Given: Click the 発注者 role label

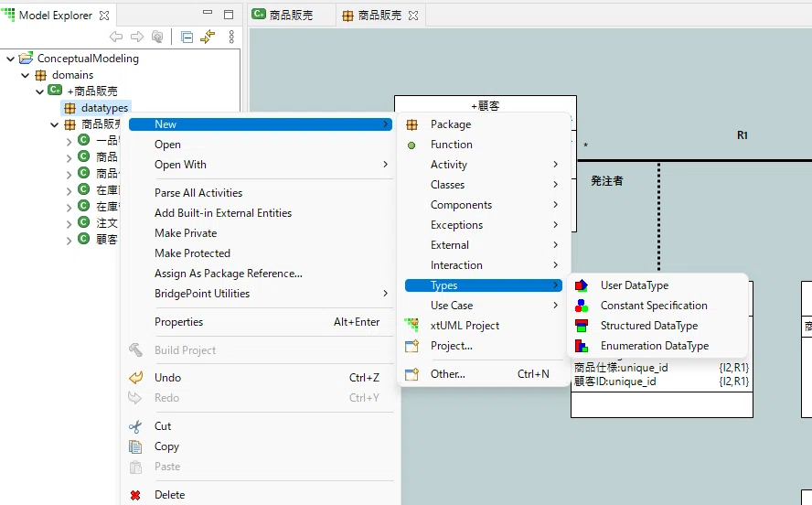Looking at the screenshot, I should pyautogui.click(x=607, y=181).
